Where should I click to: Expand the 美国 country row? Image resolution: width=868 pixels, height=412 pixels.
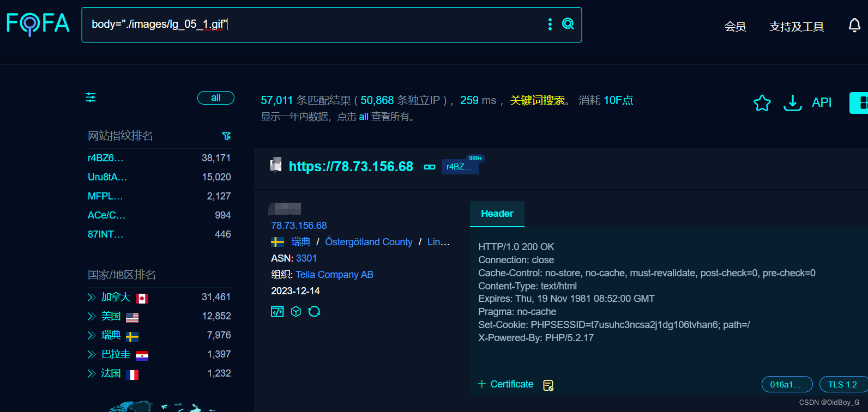coord(92,316)
